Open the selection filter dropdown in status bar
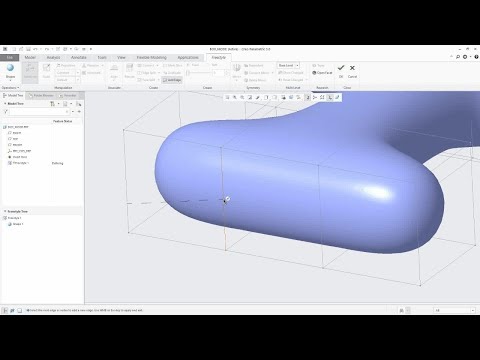Screen dimensions: 480x360 coord(454,310)
